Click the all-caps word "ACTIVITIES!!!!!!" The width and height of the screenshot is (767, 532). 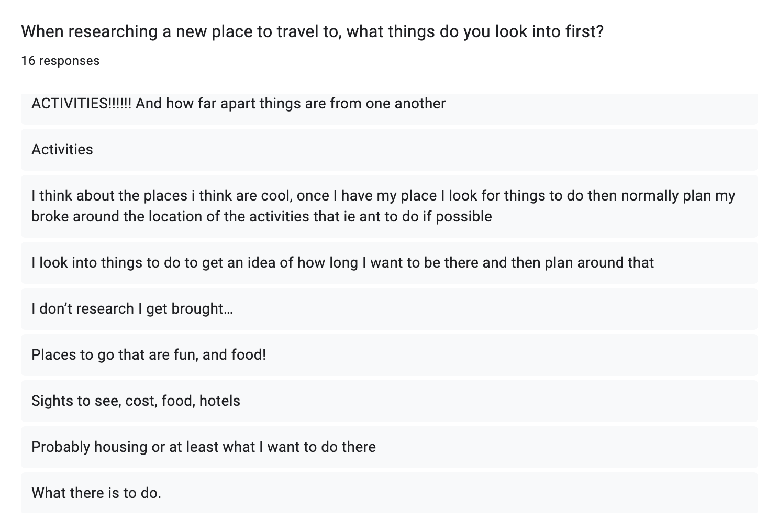point(81,104)
